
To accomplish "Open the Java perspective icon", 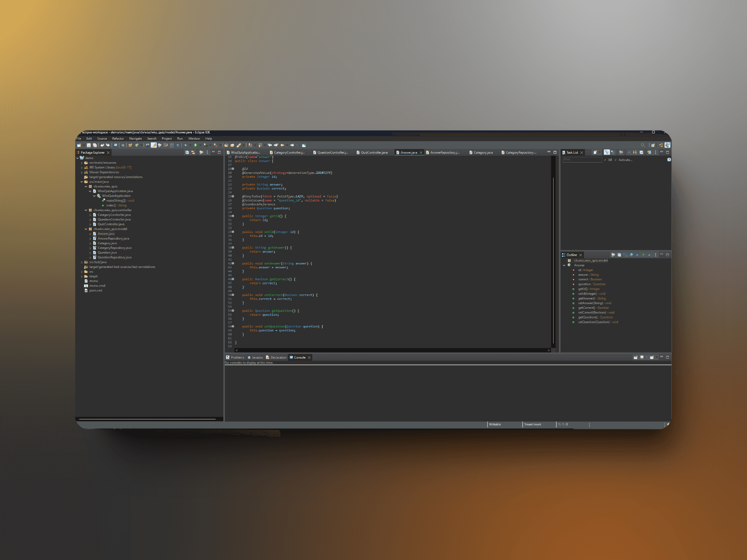I will [x=667, y=145].
